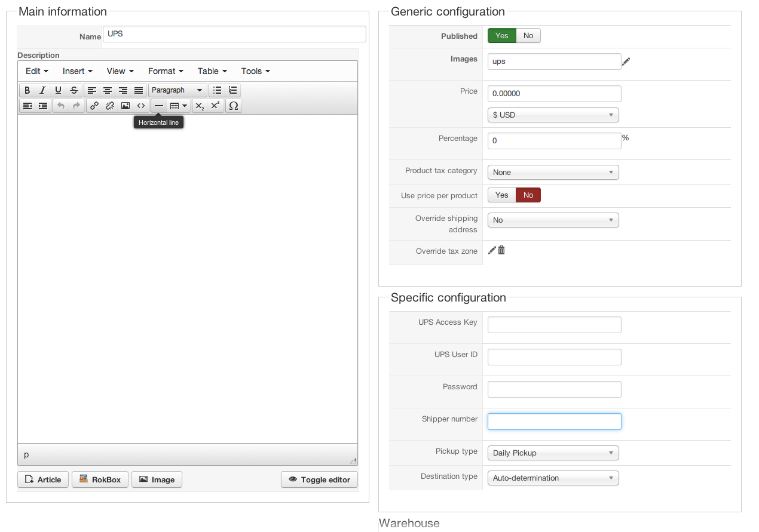The image size is (759, 532).
Task: Open the table insert dropdown in toolbar
Action: pyautogui.click(x=179, y=106)
